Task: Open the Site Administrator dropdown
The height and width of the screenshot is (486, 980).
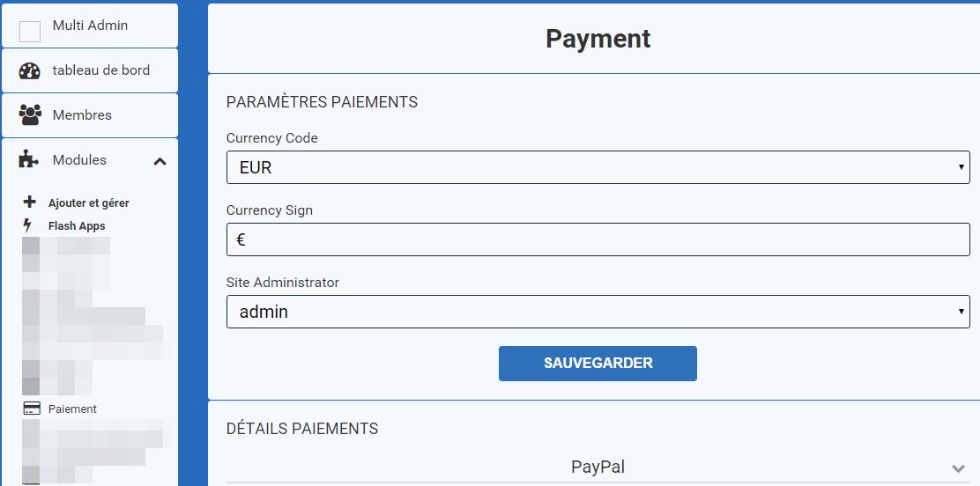Action: 598,312
